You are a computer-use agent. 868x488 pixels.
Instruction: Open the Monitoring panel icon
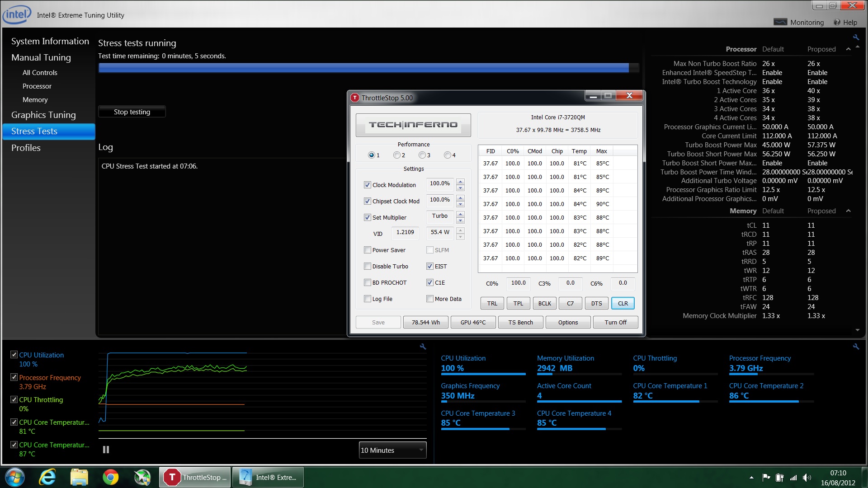pyautogui.click(x=780, y=22)
